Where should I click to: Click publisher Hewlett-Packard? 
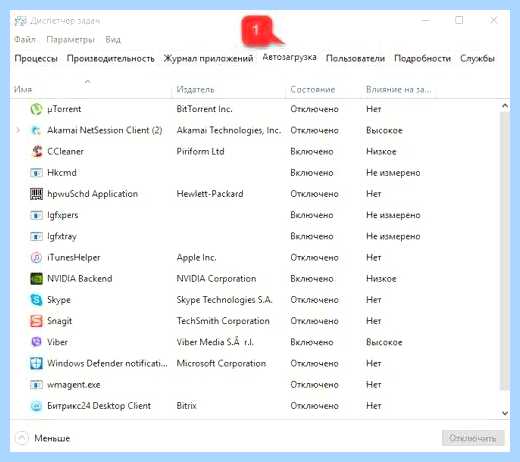coord(210,194)
